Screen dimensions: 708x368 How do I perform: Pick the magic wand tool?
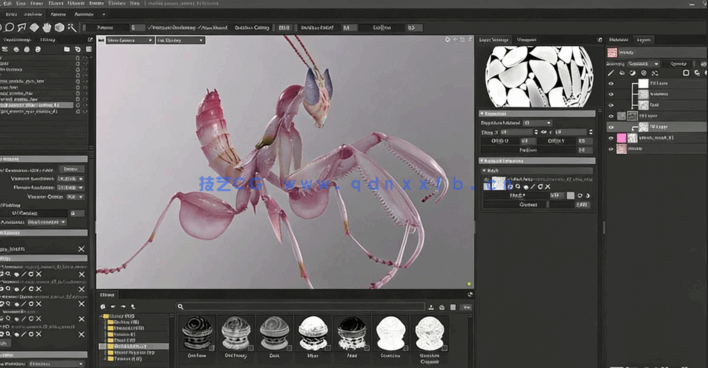(x=72, y=28)
